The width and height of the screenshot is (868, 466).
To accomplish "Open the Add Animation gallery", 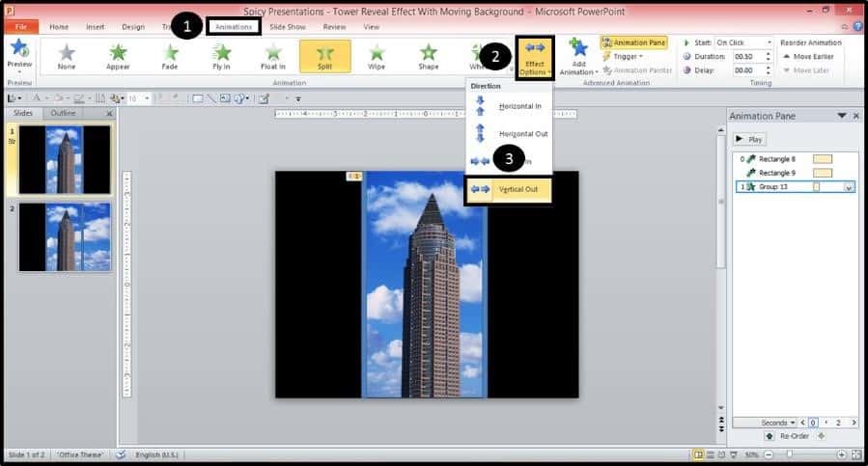I will (578, 57).
